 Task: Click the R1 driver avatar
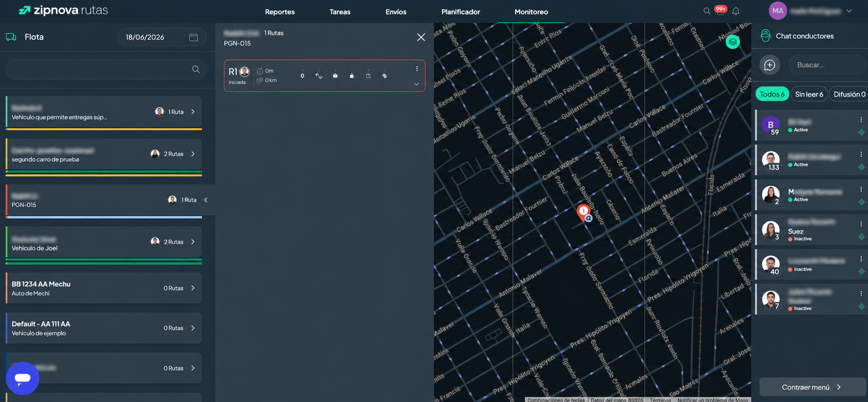click(245, 72)
